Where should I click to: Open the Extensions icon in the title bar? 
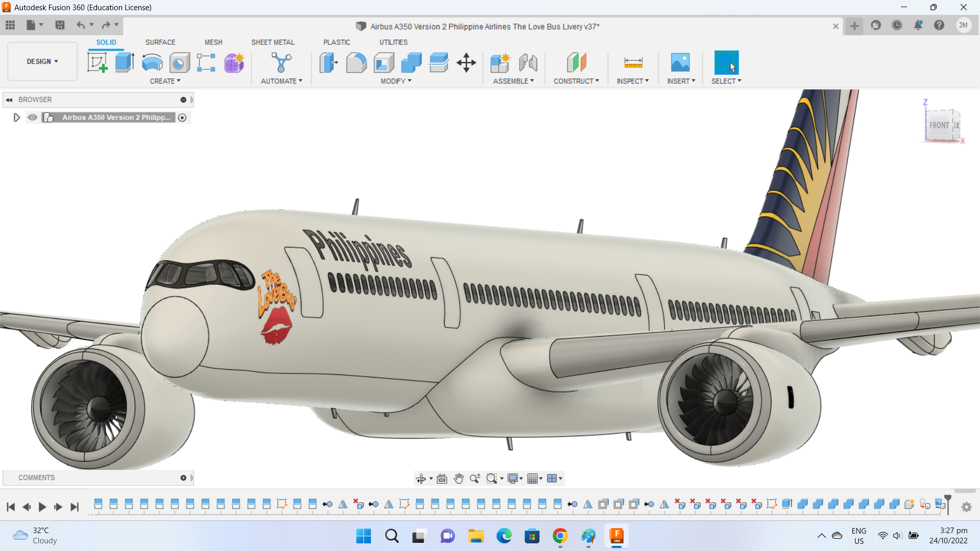click(x=876, y=25)
